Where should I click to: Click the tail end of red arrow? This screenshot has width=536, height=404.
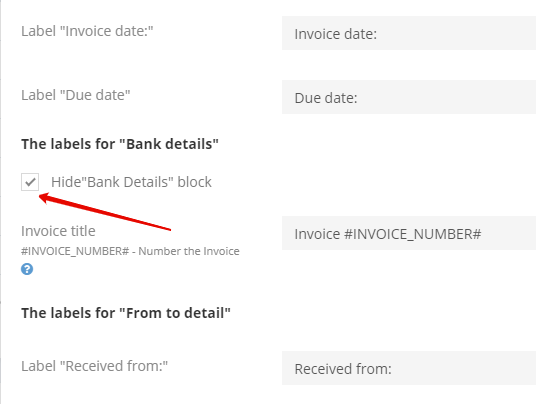pos(169,229)
